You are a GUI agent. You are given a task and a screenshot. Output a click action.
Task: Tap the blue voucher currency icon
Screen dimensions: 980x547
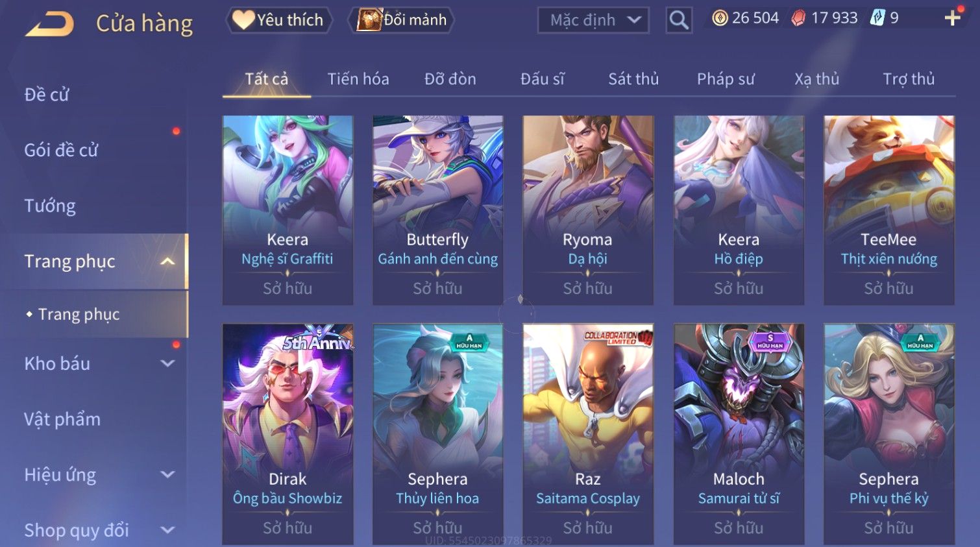[877, 18]
